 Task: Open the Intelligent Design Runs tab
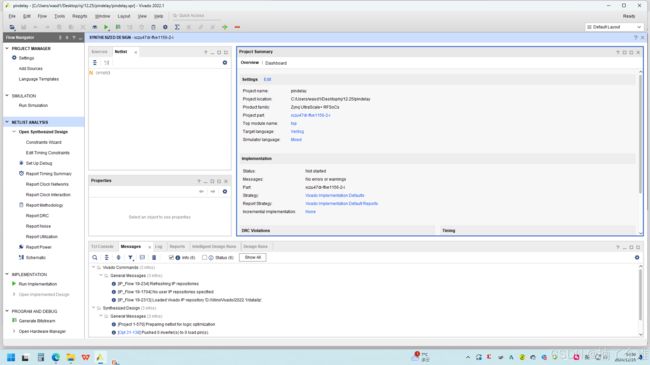pos(214,246)
